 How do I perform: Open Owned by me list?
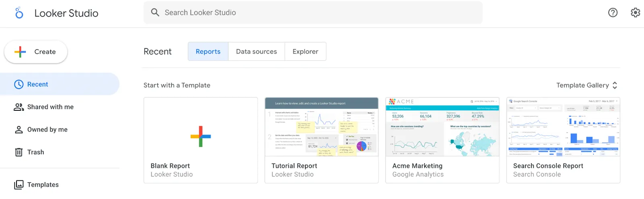tap(60, 130)
